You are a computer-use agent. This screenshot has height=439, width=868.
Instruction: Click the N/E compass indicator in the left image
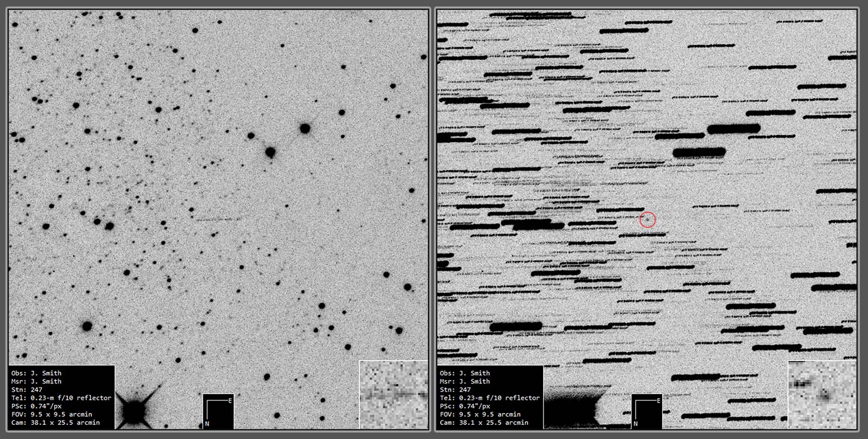click(x=218, y=411)
